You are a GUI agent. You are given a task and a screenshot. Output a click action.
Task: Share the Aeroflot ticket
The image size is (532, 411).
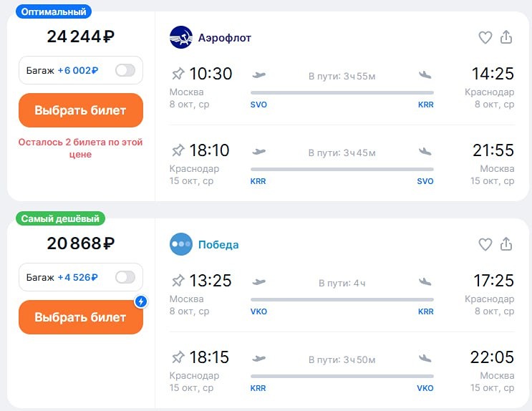(x=506, y=37)
